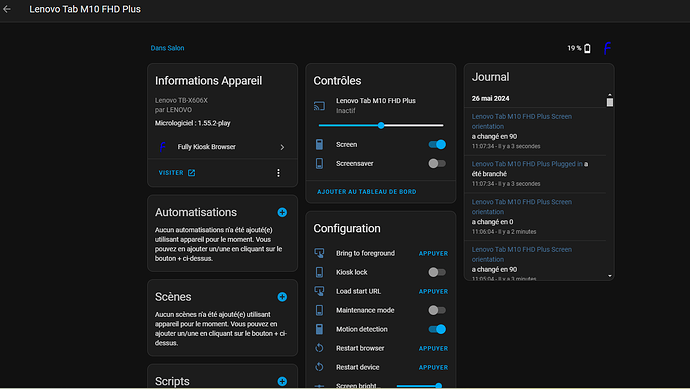Open Fully Kiosk Browser integration chevron
The image size is (690, 389).
coord(282,147)
